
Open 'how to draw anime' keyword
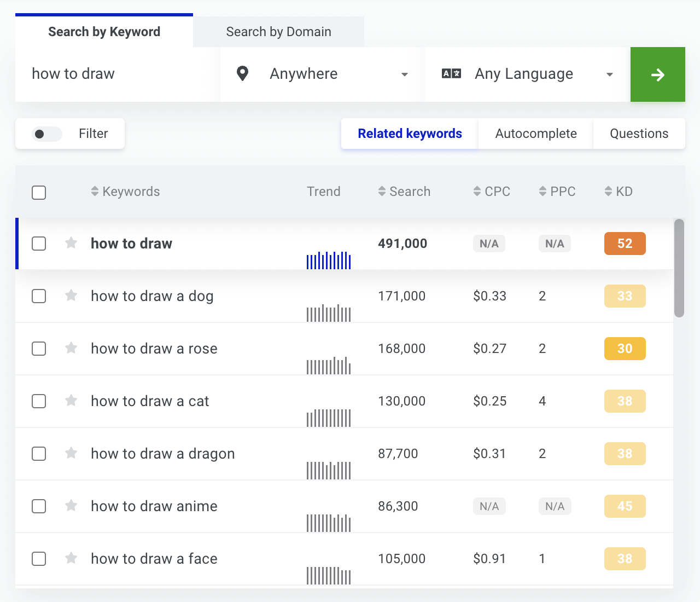click(154, 506)
